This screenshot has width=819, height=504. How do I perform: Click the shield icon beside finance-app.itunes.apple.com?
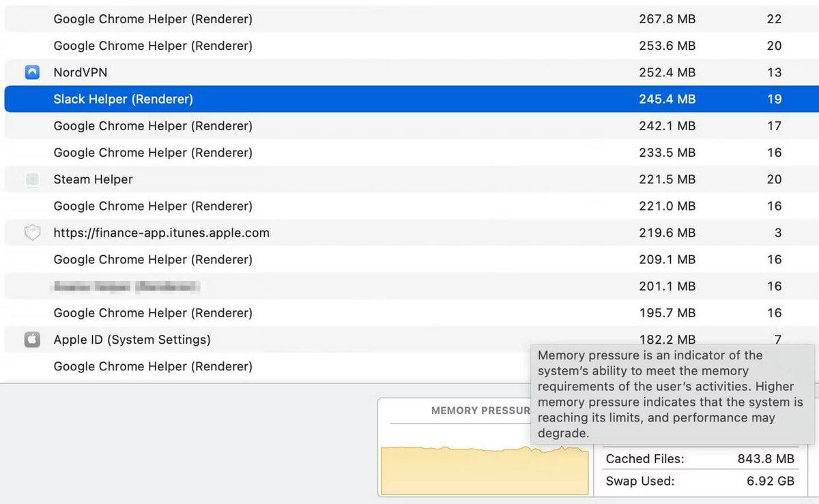tap(32, 233)
